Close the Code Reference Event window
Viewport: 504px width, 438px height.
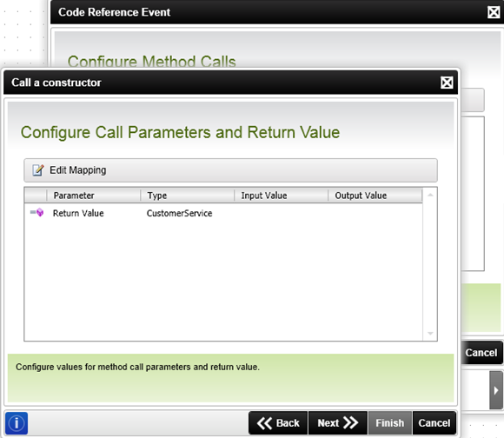pos(494,12)
